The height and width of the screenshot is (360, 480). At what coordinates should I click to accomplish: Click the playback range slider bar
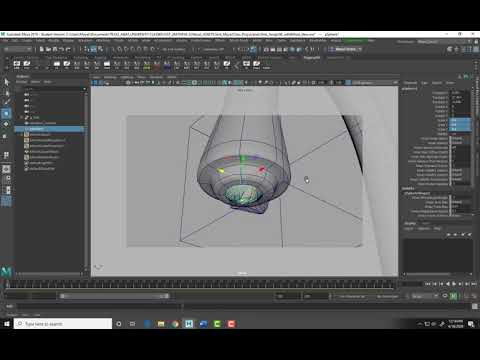tap(115, 296)
